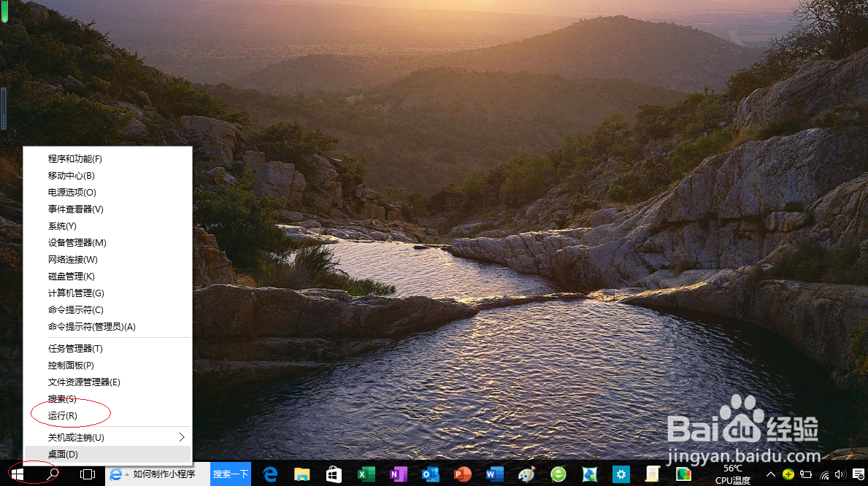
Task: Select 移动中心(B) menu entry
Action: tap(108, 175)
